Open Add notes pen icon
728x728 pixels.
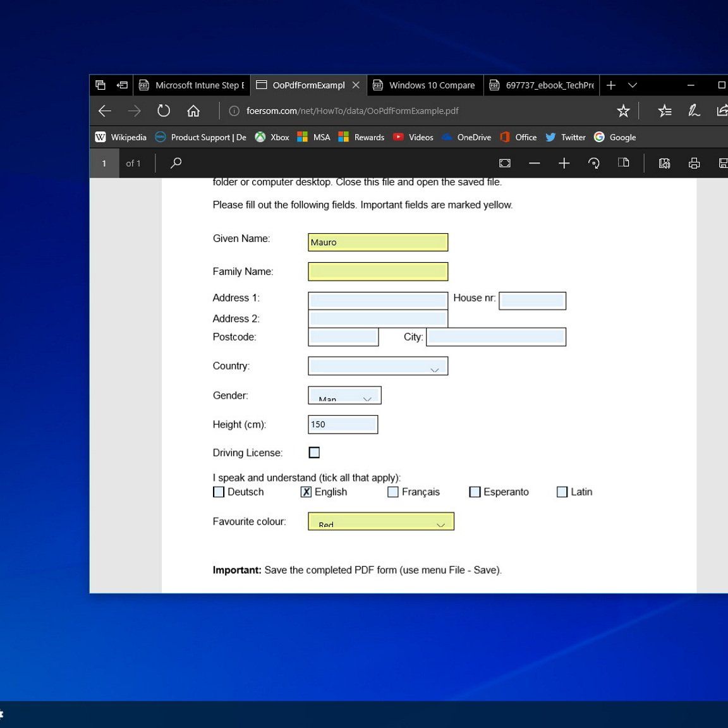694,111
